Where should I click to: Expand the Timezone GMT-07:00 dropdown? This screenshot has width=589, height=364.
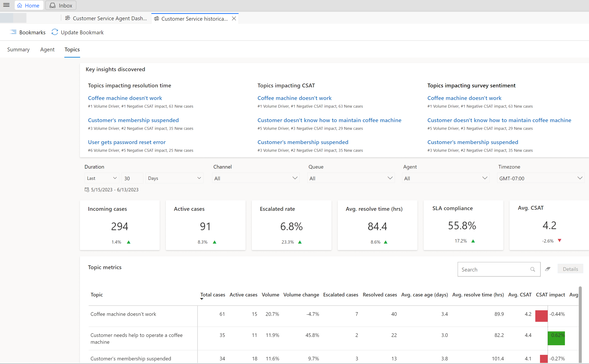coord(541,178)
